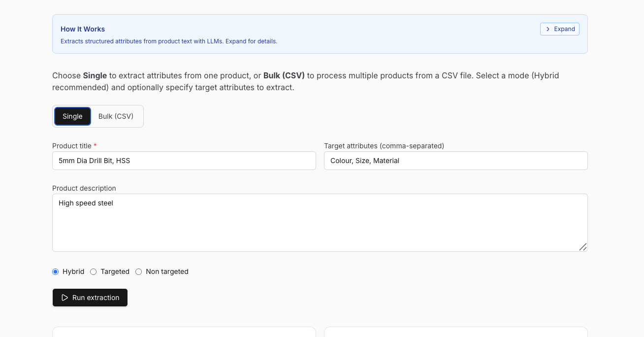The image size is (644, 337).
Task: Select the Targeted radio button
Action: (x=94, y=271)
